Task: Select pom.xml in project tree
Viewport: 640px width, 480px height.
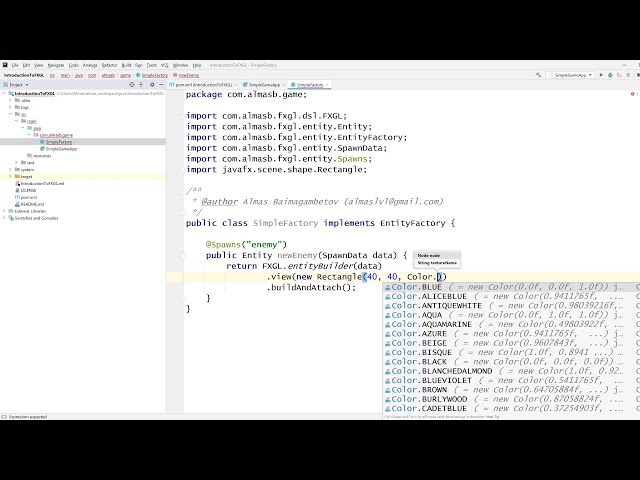Action: coord(26,197)
